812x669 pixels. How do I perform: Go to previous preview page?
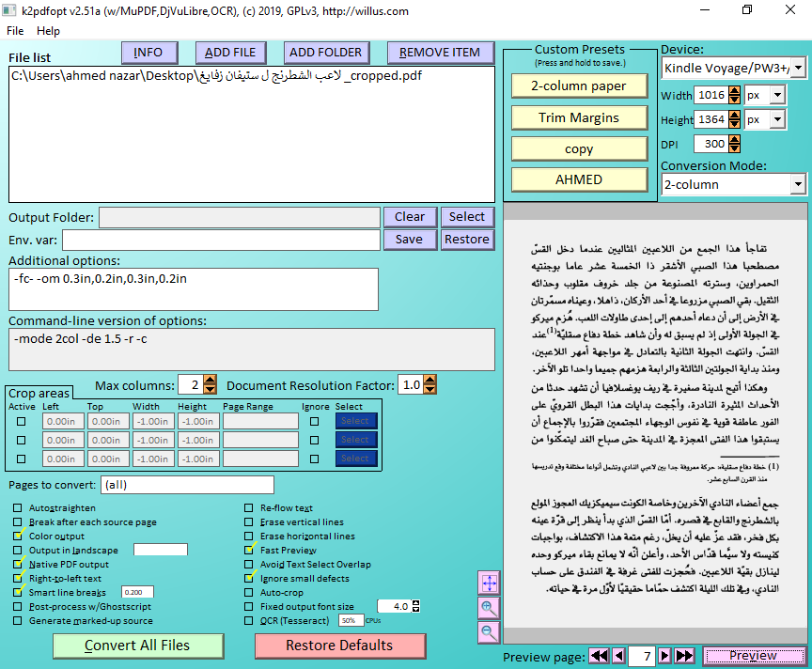pyautogui.click(x=618, y=656)
